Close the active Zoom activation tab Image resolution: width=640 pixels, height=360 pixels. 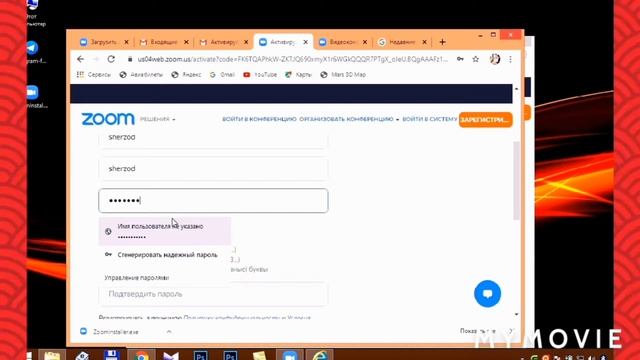pos(305,42)
